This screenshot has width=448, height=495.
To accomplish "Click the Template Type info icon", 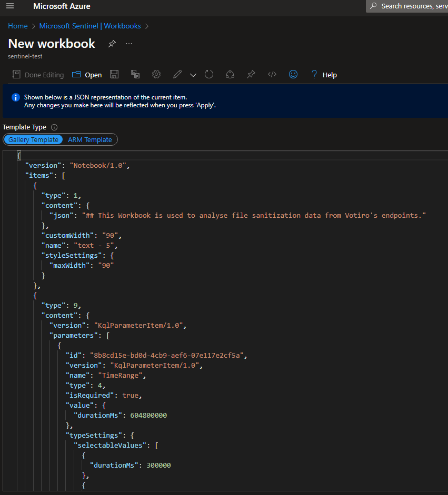I will (54, 127).
